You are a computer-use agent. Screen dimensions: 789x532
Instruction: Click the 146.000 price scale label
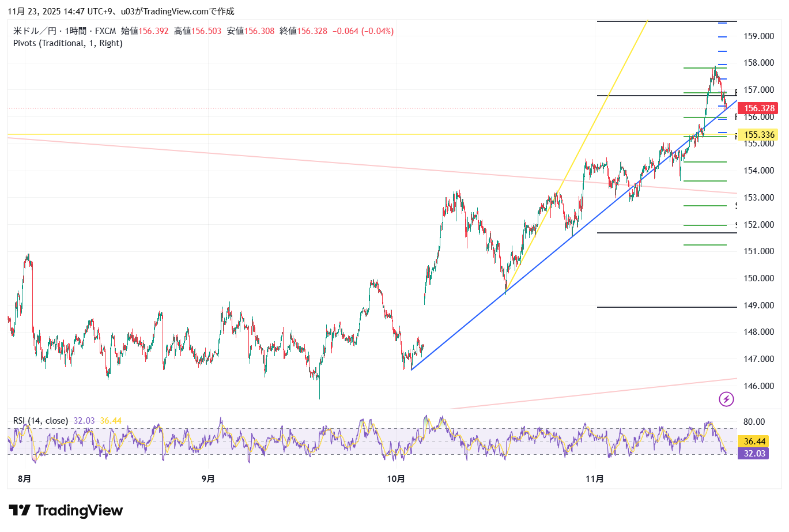(758, 386)
